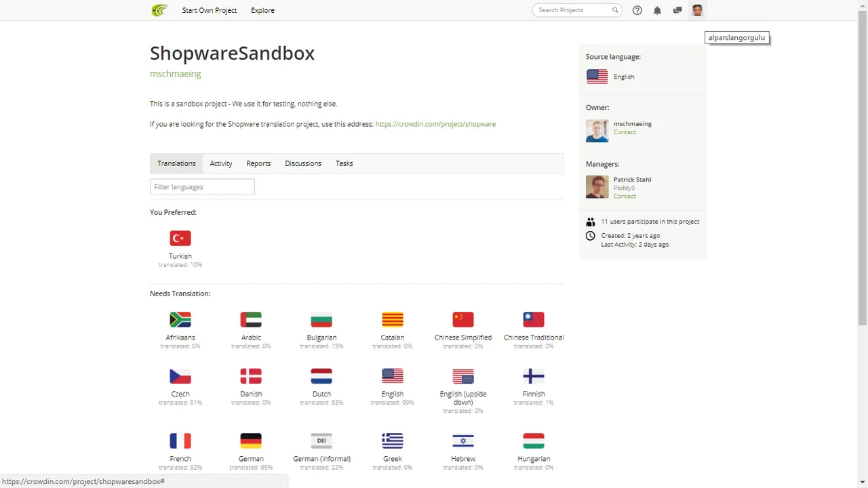Open the help question mark icon
Screen dimensions: 868x488
[637, 10]
